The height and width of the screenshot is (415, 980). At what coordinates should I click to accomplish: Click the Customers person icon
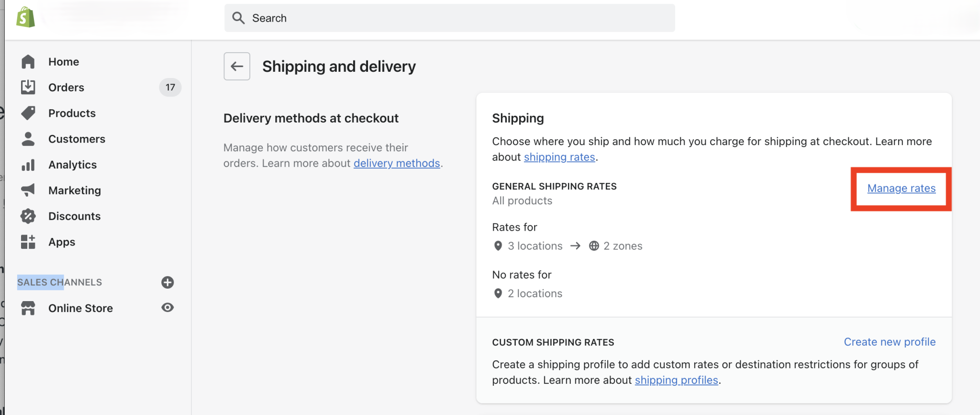point(28,139)
